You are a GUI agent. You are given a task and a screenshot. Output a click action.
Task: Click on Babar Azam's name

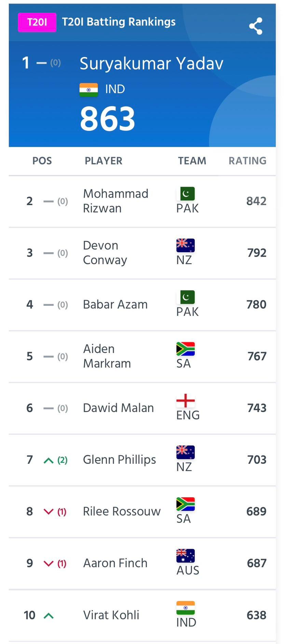pyautogui.click(x=115, y=304)
